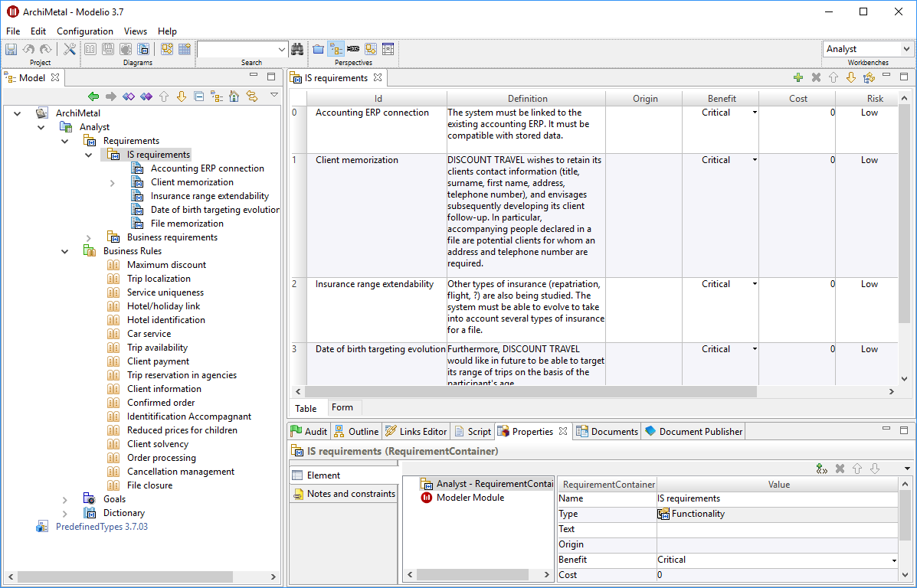The height and width of the screenshot is (588, 917).
Task: Click the blue table with star toolbar icon
Action: 184,49
